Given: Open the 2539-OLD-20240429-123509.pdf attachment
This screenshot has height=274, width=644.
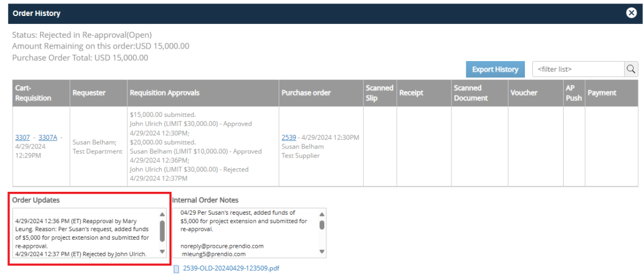Looking at the screenshot, I should (x=231, y=269).
